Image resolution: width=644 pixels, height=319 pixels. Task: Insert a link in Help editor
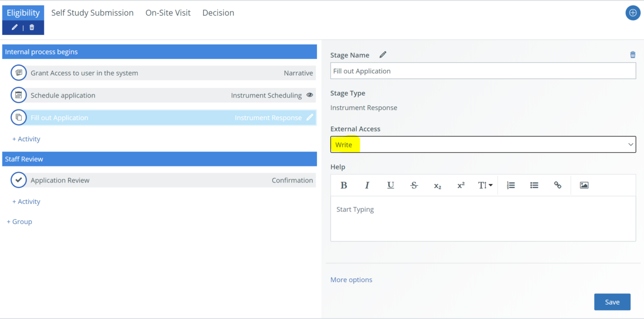pos(557,185)
